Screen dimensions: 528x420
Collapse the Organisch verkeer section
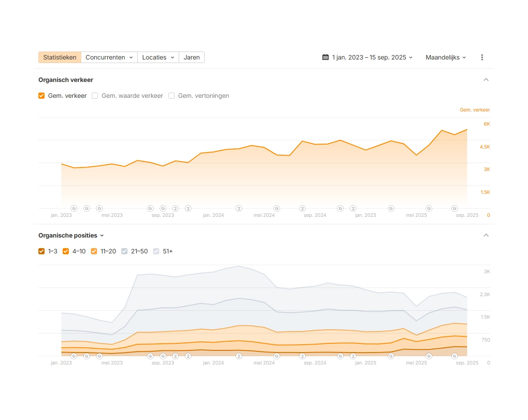click(x=486, y=80)
